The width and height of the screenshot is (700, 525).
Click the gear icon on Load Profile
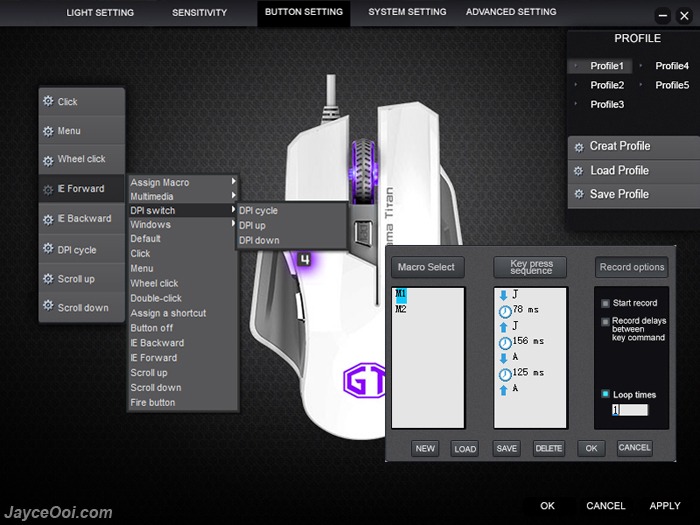coord(579,171)
